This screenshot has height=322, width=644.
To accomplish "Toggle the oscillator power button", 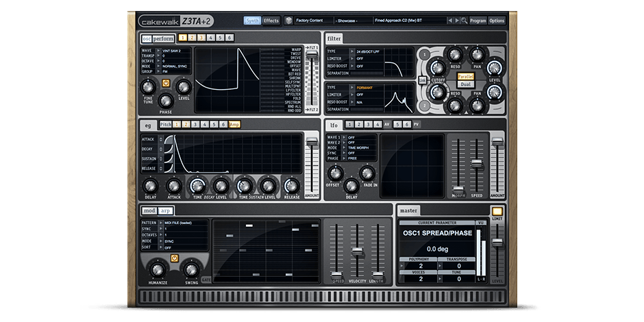I will point(166,83).
